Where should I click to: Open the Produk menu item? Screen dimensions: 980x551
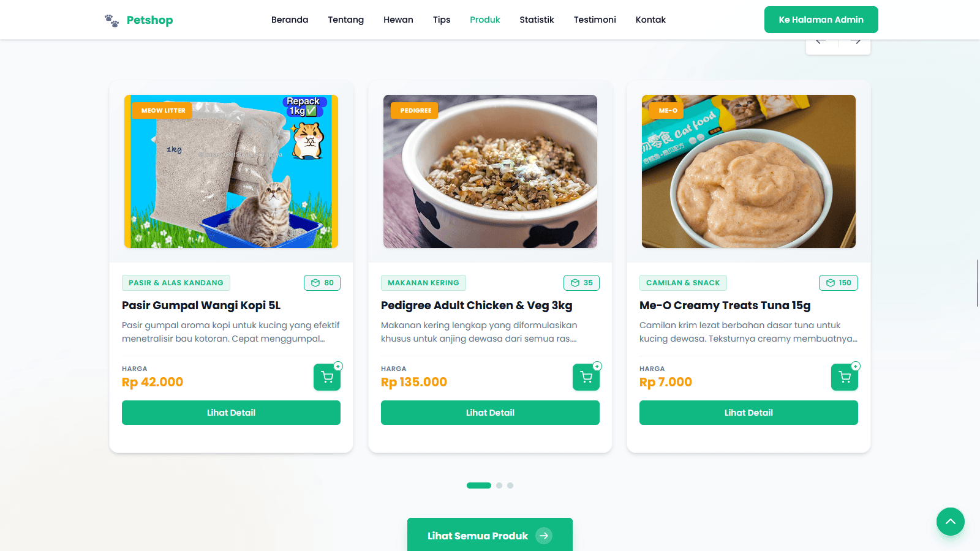click(x=485, y=20)
